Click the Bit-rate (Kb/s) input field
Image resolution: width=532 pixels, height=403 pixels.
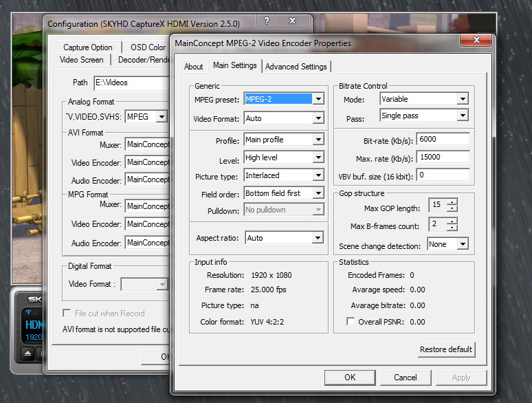(443, 140)
